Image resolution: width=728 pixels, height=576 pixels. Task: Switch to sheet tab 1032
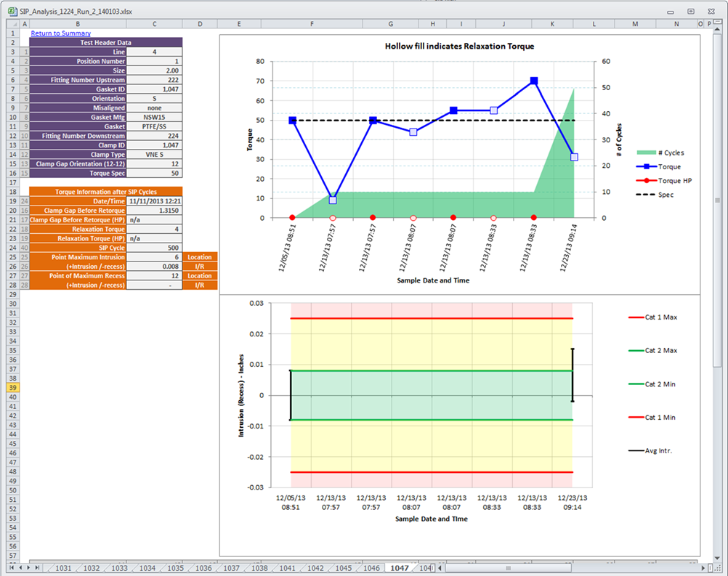[x=92, y=568]
